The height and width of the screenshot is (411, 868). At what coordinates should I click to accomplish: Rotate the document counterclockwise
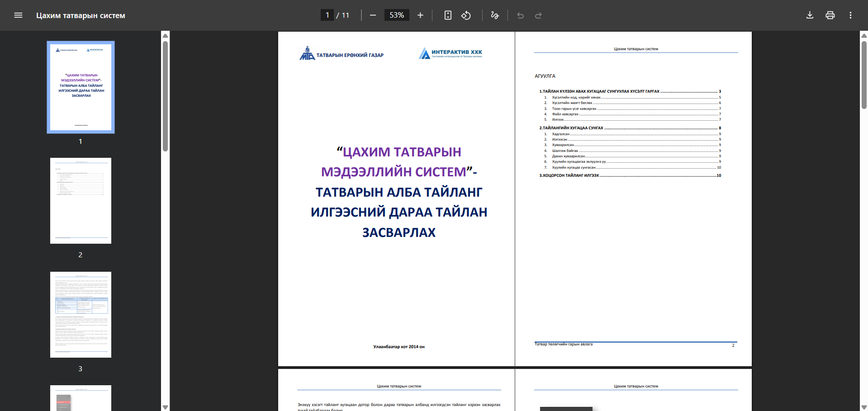click(466, 15)
